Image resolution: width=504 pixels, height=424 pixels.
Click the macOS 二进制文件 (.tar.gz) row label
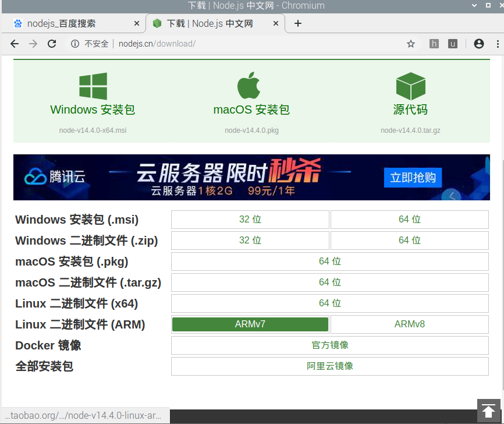click(88, 282)
